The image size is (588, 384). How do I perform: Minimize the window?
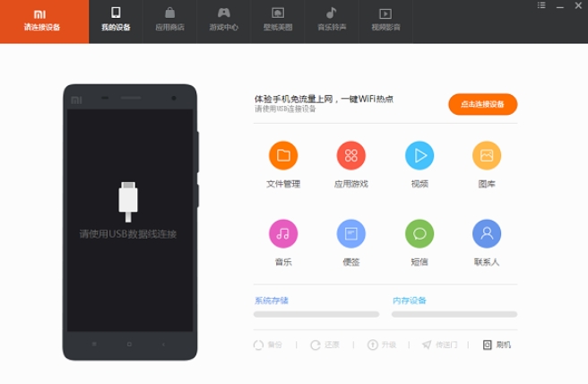tap(560, 6)
